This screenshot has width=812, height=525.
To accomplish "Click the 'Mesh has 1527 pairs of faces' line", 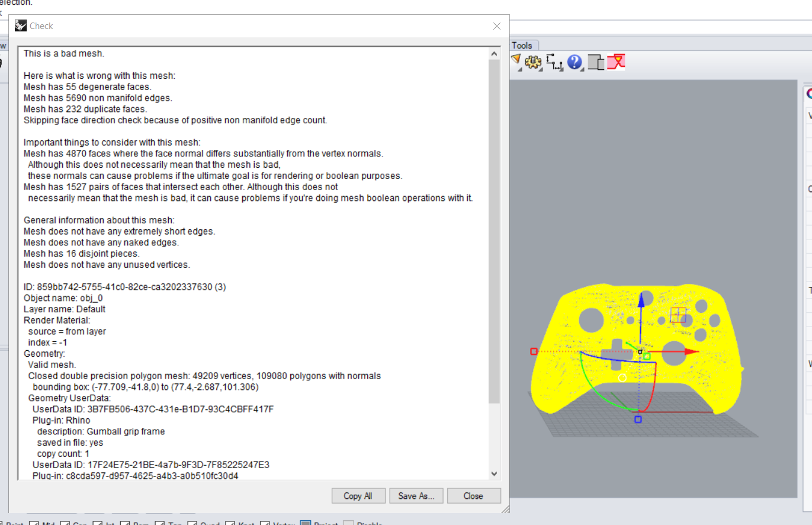I will click(x=181, y=187).
